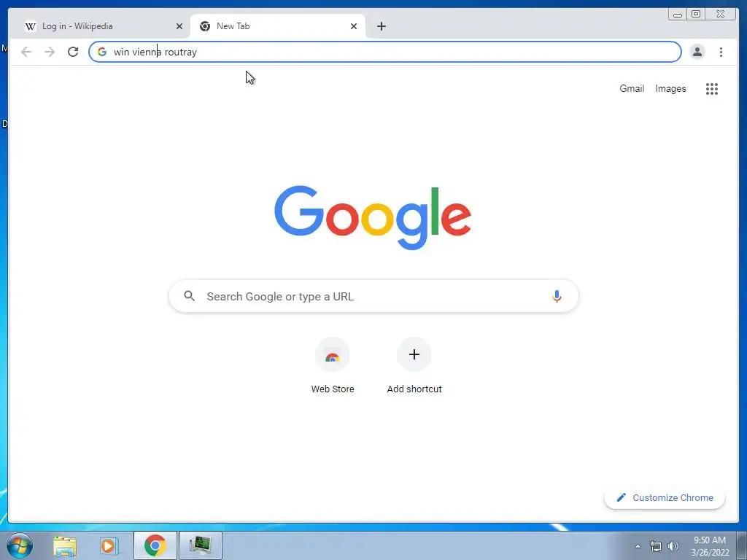This screenshot has width=747, height=560.
Task: Click in the address bar containing 'win vienna routray'
Action: (385, 52)
